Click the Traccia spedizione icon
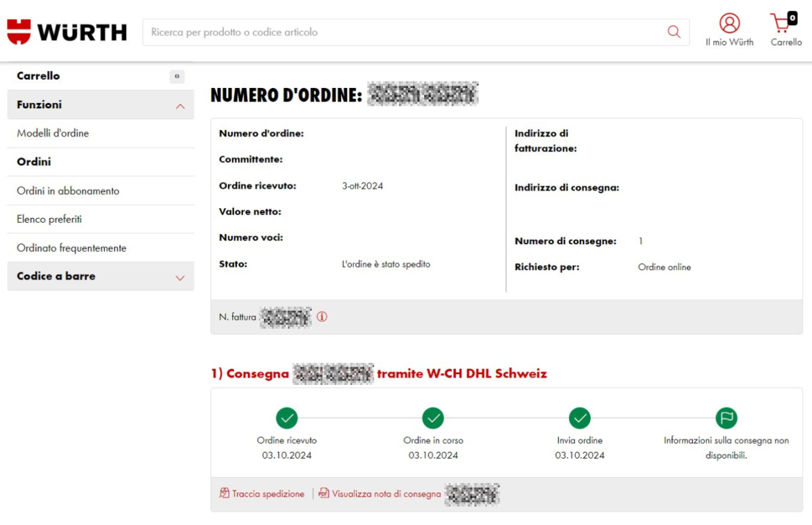The image size is (812, 525). point(225,493)
